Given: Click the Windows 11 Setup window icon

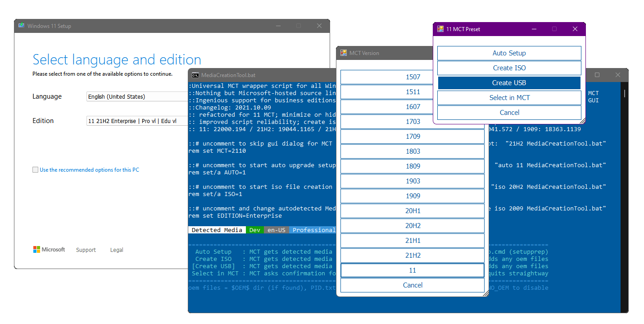Looking at the screenshot, I should 21,26.
